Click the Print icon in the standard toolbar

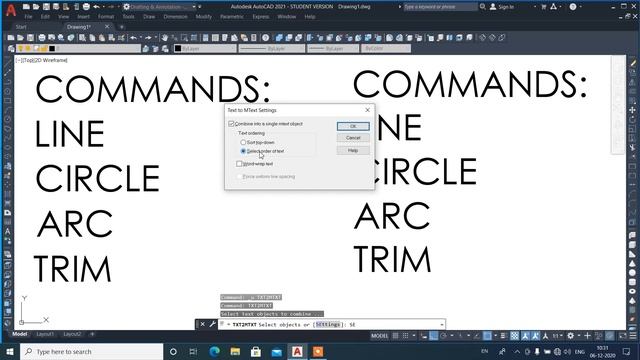[x=42, y=38]
